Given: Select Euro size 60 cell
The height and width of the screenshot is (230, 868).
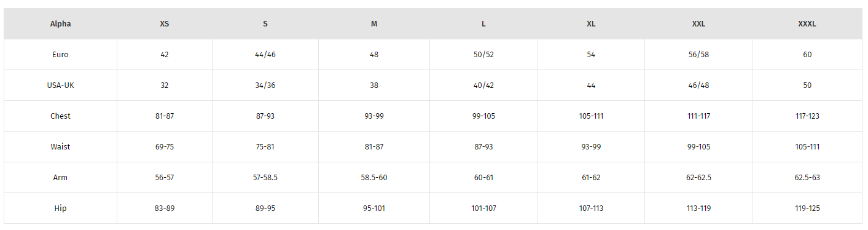Looking at the screenshot, I should [807, 55].
